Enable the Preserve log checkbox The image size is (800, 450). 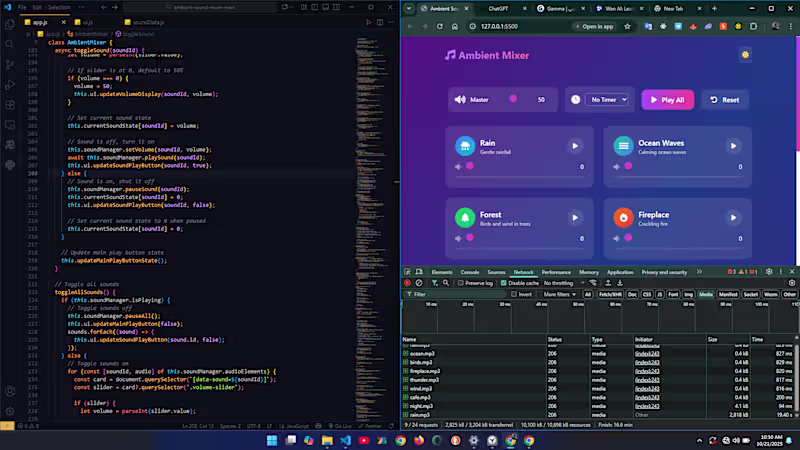pyautogui.click(x=461, y=283)
